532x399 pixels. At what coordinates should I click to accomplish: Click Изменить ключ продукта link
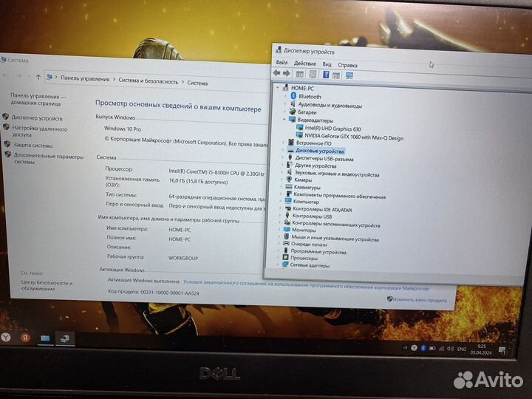(420, 300)
